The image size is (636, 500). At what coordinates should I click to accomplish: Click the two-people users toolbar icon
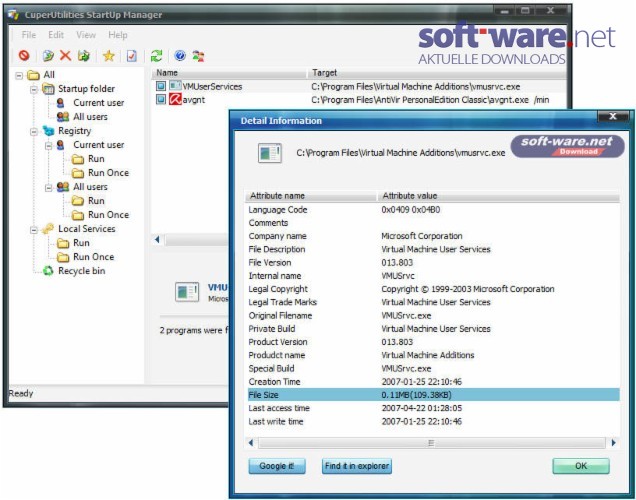tap(198, 56)
